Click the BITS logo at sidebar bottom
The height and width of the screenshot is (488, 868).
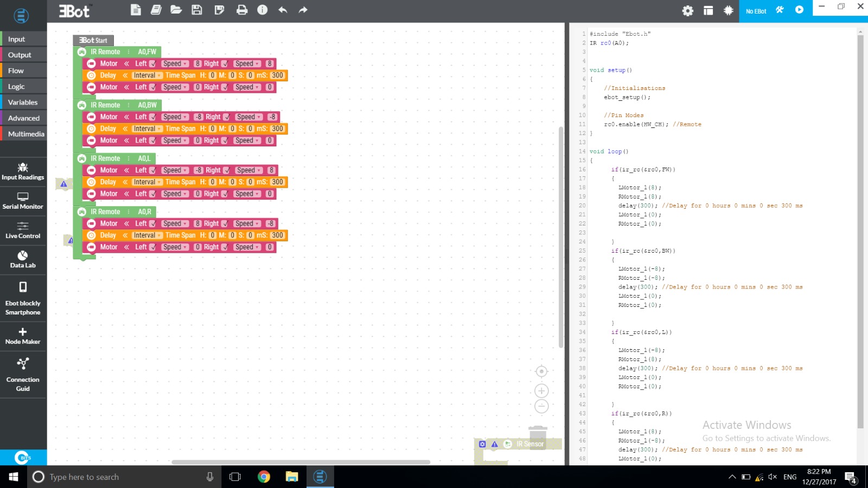(x=23, y=458)
